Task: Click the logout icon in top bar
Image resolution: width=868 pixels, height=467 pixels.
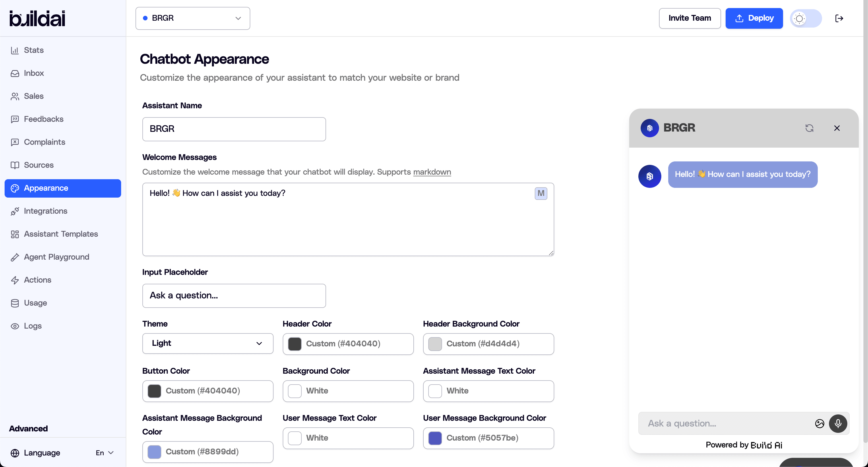Action: click(839, 18)
